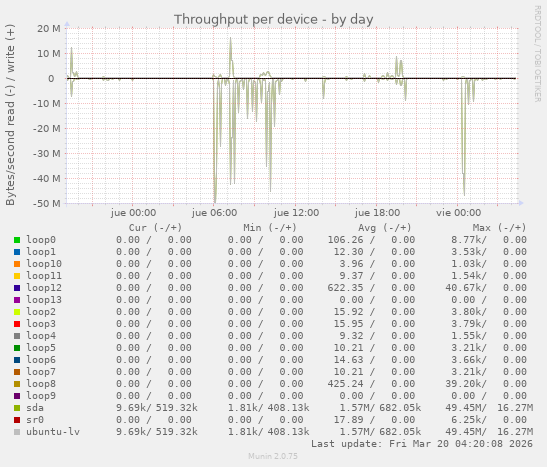Select the loop10 legend label

tap(44, 264)
